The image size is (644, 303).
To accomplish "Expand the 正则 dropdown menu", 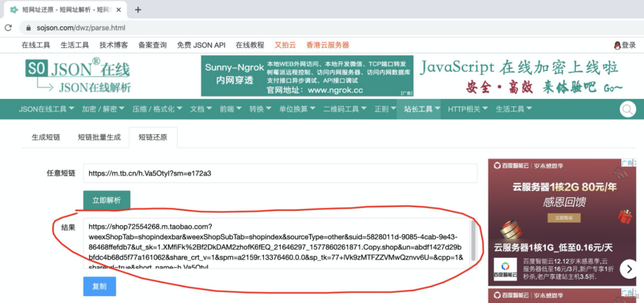I will (x=385, y=109).
